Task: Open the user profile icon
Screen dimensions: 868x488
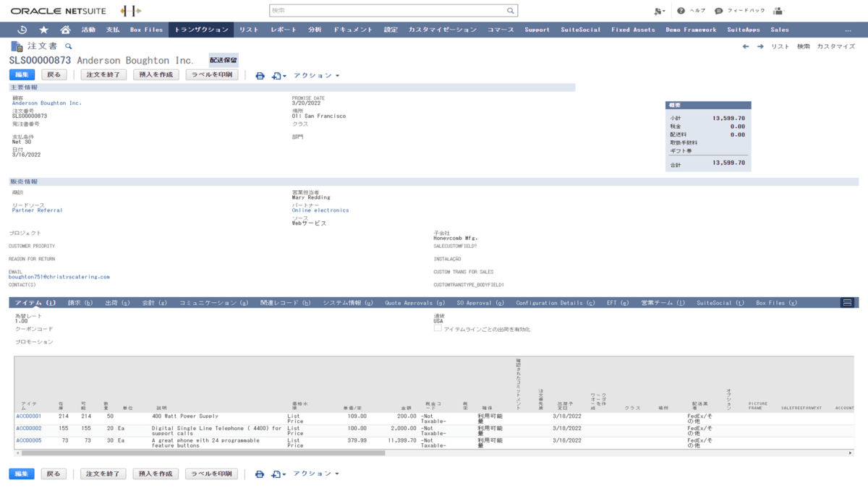Action: [778, 11]
